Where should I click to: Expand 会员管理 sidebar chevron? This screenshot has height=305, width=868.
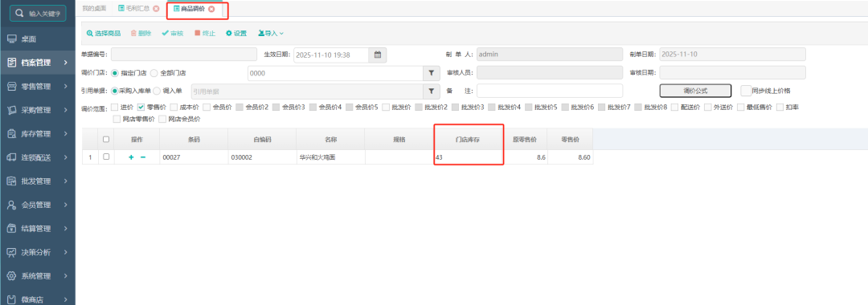pos(66,205)
